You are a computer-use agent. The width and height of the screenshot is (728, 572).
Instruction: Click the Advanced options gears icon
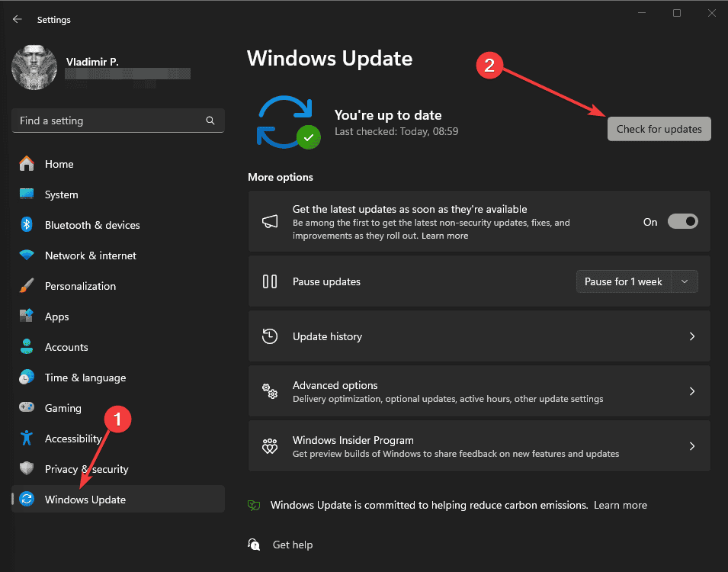[270, 390]
